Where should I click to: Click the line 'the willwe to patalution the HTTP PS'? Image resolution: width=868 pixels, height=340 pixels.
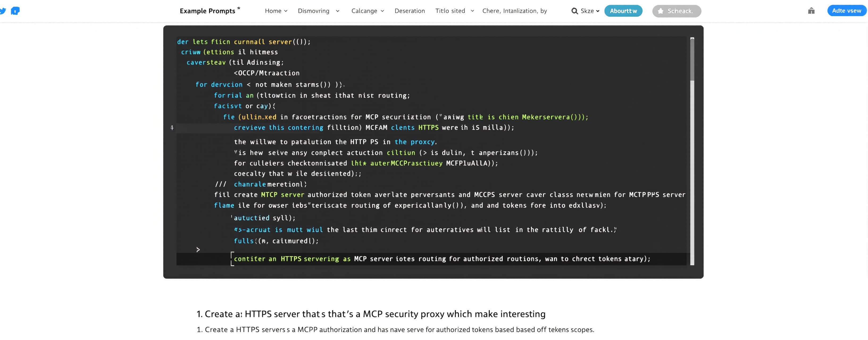tap(336, 142)
